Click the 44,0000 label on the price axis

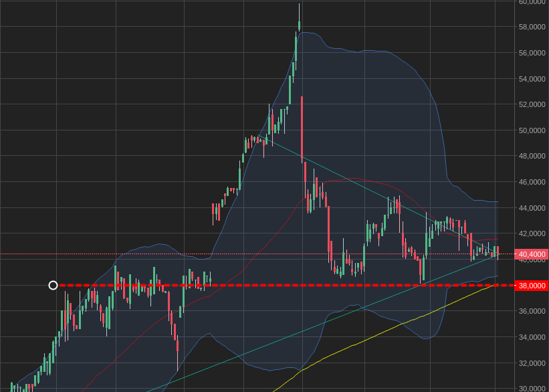coord(532,208)
